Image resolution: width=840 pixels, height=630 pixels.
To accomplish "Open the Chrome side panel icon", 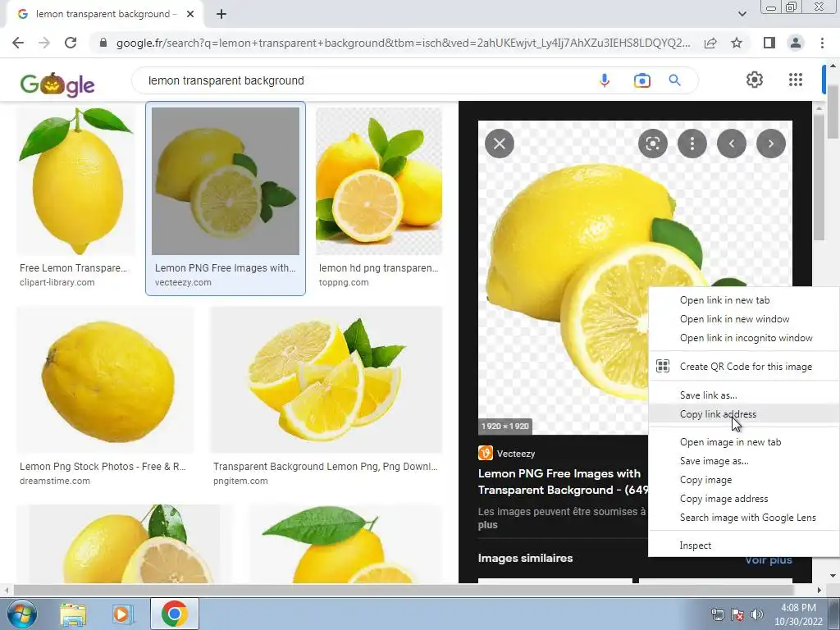I will [769, 43].
